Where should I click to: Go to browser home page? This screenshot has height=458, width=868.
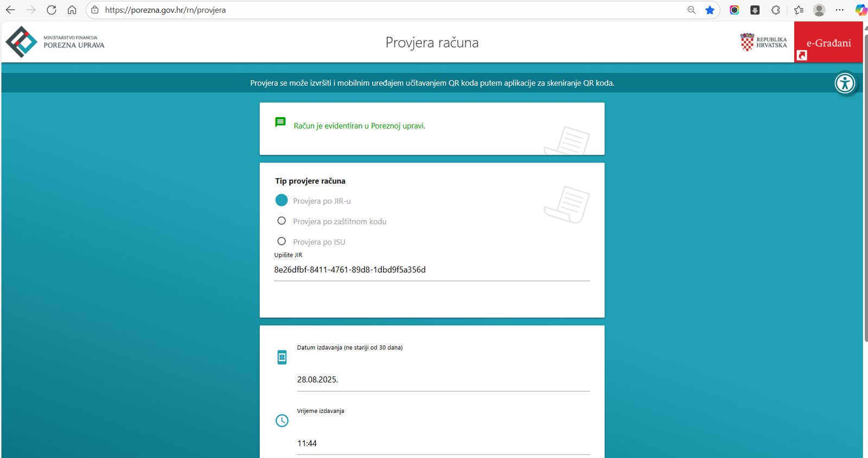(x=72, y=10)
